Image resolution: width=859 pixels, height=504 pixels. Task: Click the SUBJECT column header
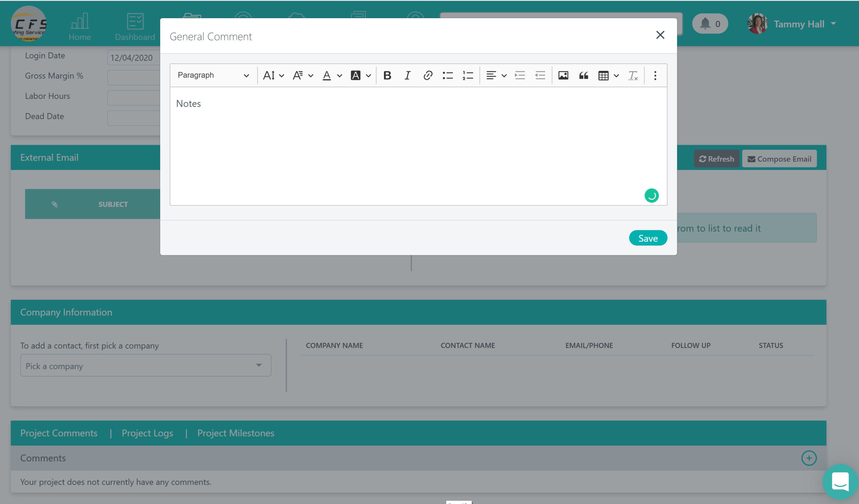pos(113,204)
